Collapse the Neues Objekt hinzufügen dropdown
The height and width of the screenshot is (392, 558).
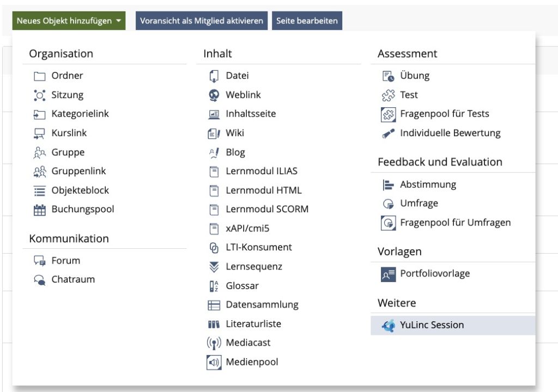[x=70, y=21]
